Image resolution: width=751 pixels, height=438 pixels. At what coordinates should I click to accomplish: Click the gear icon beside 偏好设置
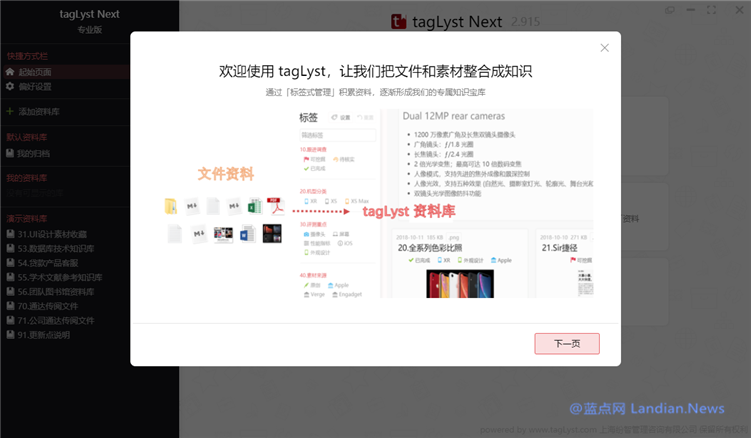pos(10,87)
